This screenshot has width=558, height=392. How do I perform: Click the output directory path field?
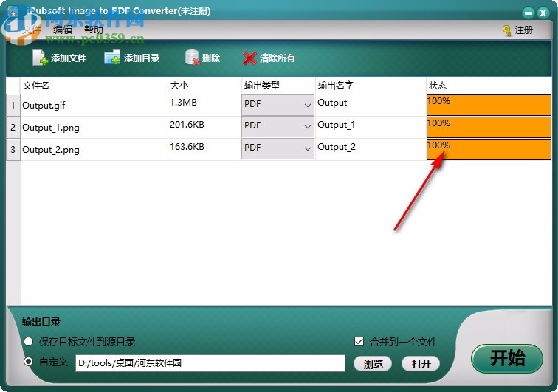(210, 363)
